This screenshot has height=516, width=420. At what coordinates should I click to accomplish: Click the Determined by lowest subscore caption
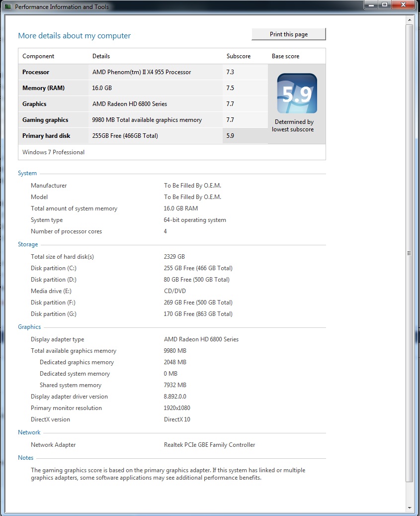click(293, 125)
